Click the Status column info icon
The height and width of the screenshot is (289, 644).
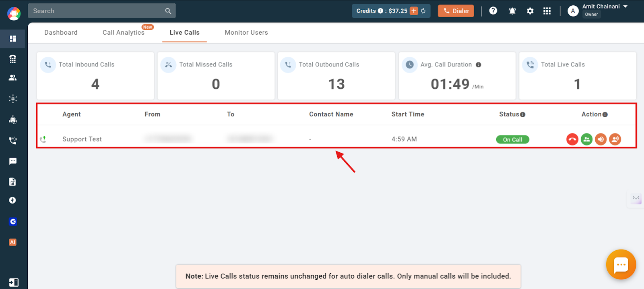[x=523, y=114]
